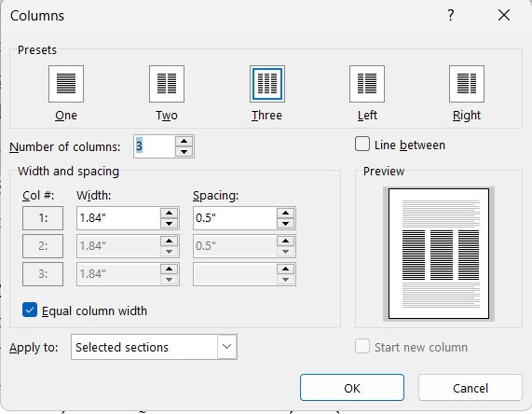Image resolution: width=532 pixels, height=414 pixels.
Task: Click the column 2 Spacing field
Action: click(235, 246)
